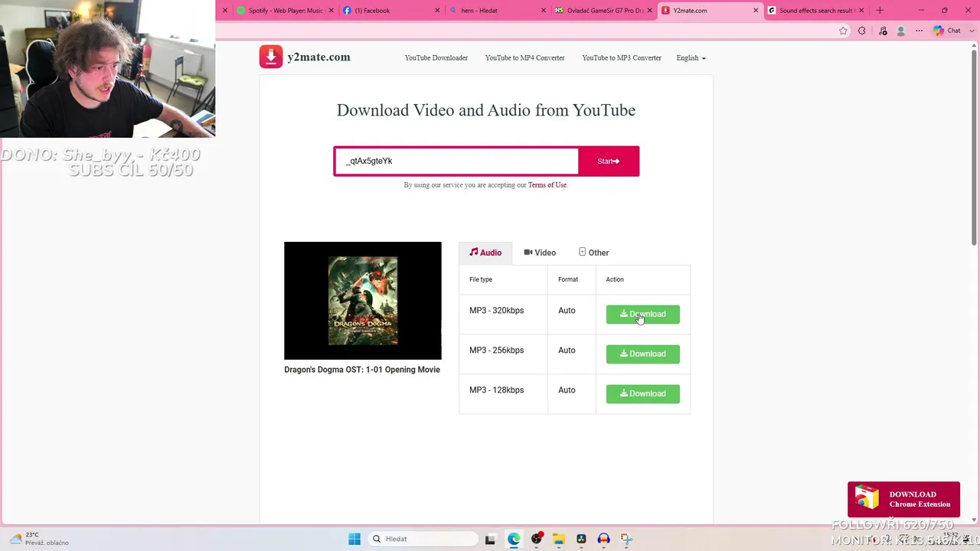Image resolution: width=980 pixels, height=551 pixels.
Task: Focus the YouTube URL input field
Action: [x=456, y=161]
